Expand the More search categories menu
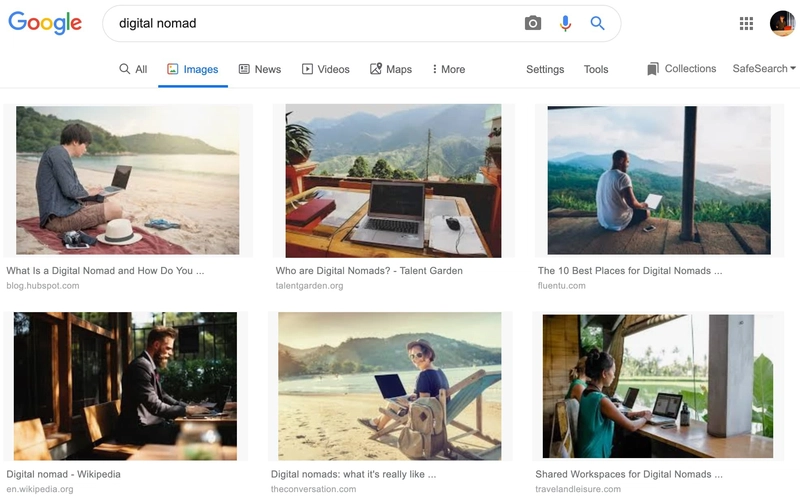Image resolution: width=800 pixels, height=497 pixels. (448, 69)
